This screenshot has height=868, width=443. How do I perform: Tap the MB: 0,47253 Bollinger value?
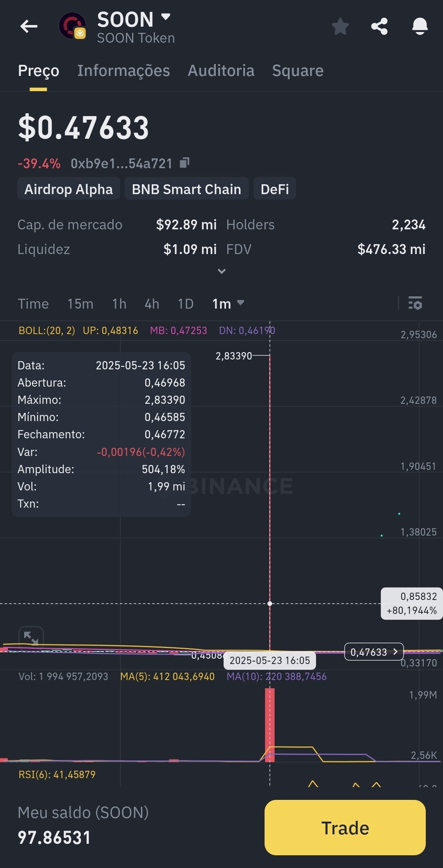[x=178, y=330]
